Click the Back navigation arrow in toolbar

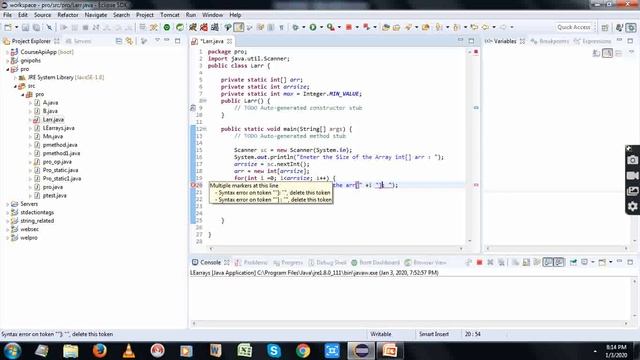(485, 27)
